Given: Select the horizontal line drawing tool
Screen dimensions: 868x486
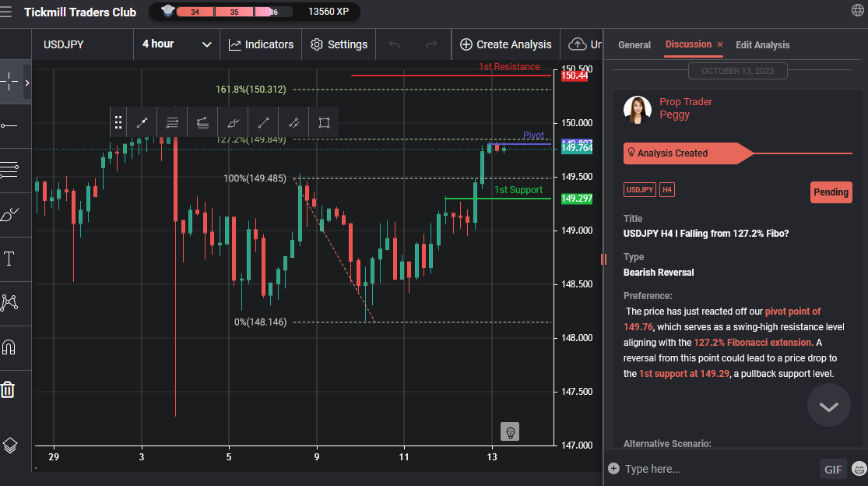Looking at the screenshot, I should pos(9,126).
